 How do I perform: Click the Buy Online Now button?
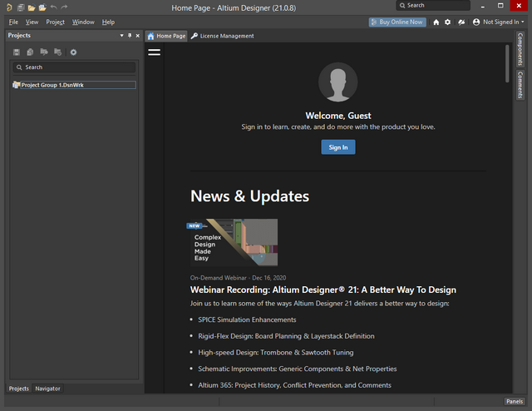pyautogui.click(x=397, y=22)
